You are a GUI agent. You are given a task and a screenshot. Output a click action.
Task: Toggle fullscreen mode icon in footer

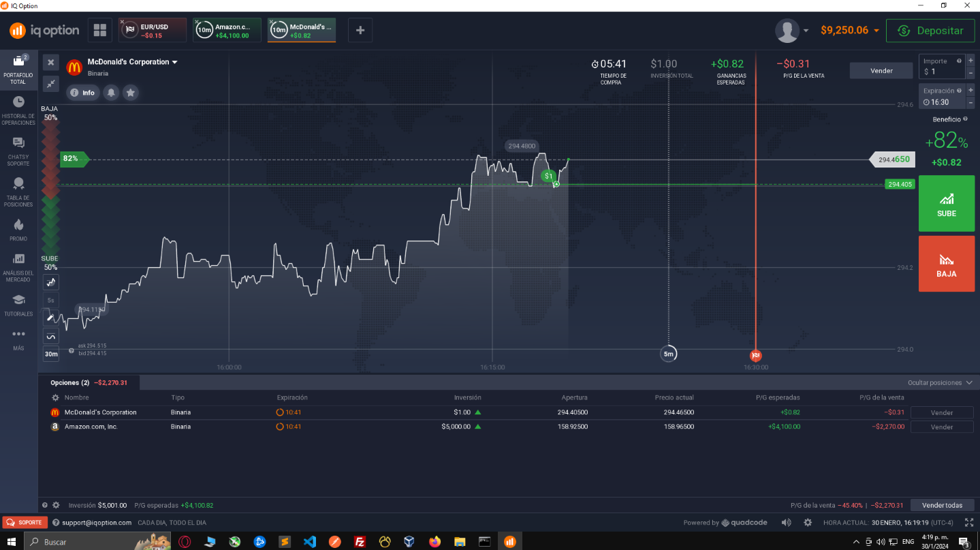(969, 523)
